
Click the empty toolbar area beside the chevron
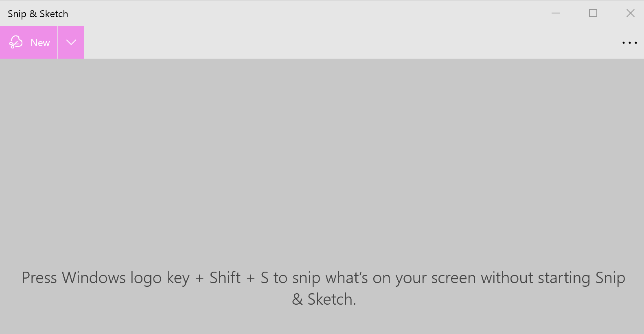click(x=349, y=42)
